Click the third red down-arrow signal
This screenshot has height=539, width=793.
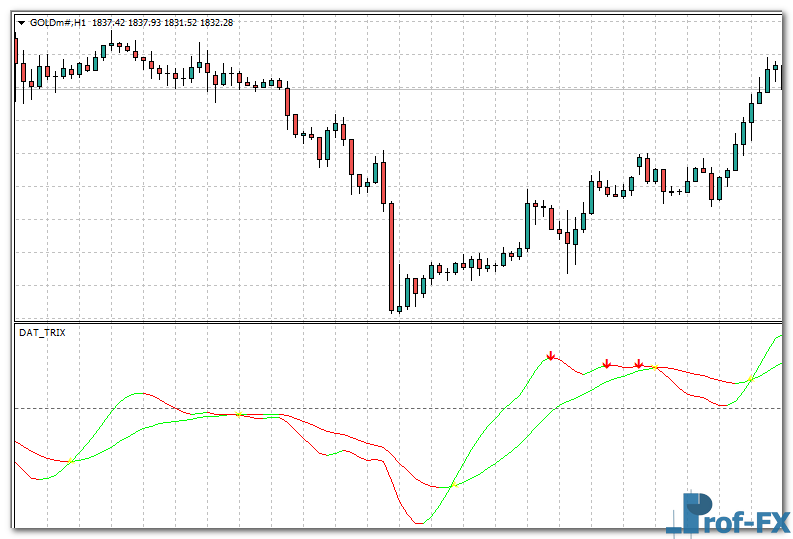pos(639,363)
